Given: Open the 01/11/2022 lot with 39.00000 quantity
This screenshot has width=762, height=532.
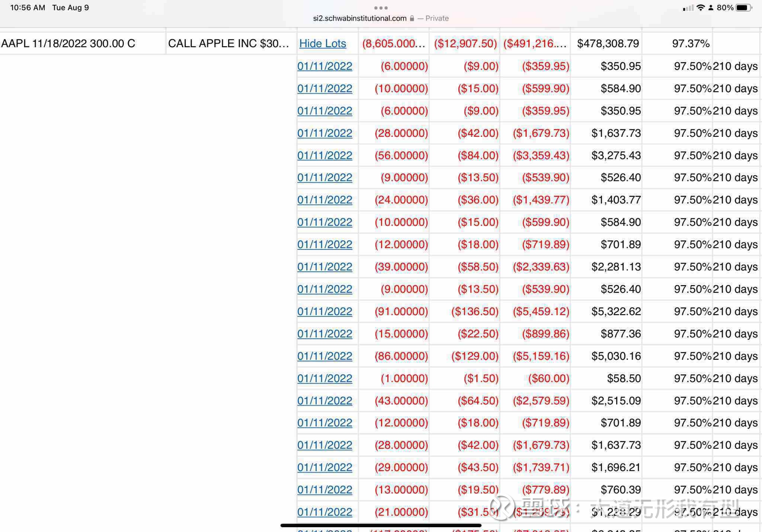Looking at the screenshot, I should [324, 267].
